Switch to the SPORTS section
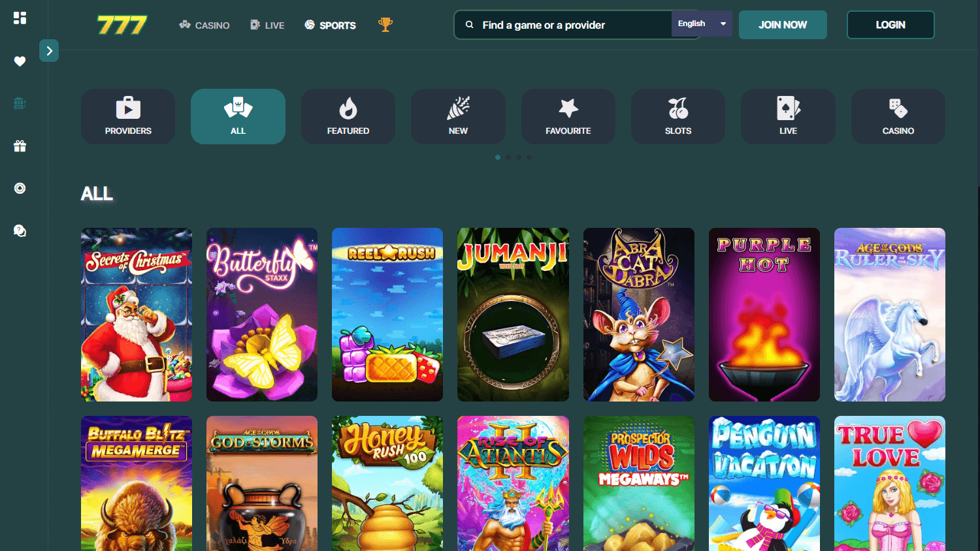980x551 pixels. coord(331,25)
